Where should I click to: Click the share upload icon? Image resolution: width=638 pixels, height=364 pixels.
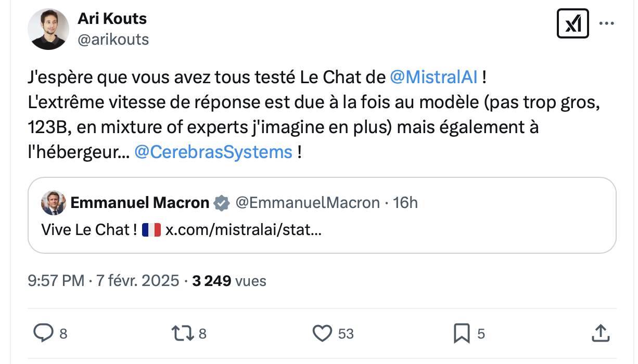point(600,333)
